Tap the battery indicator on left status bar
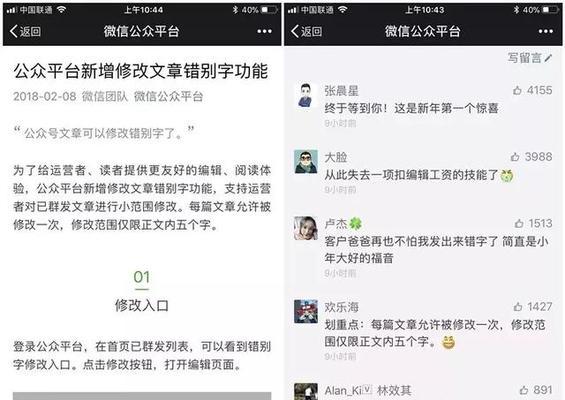This screenshot has height=400, width=565. (269, 10)
